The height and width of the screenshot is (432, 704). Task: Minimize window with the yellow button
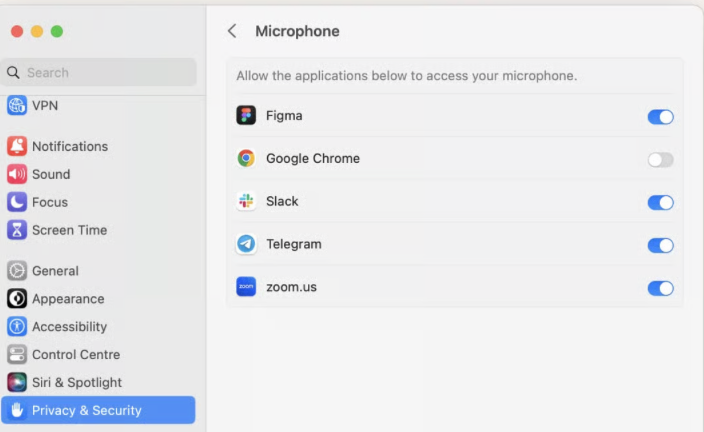point(37,31)
